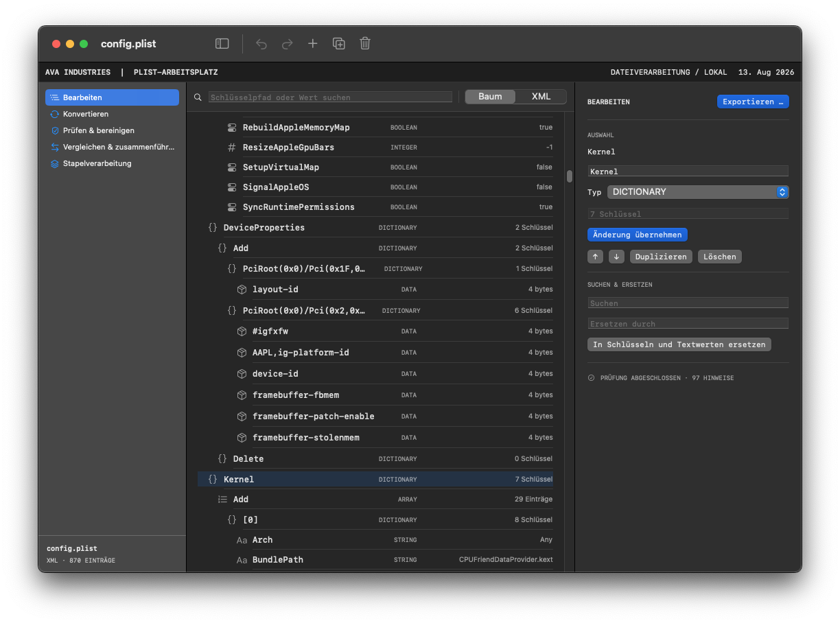The width and height of the screenshot is (840, 623).
Task: Add new entry with plus icon
Action: [x=312, y=43]
